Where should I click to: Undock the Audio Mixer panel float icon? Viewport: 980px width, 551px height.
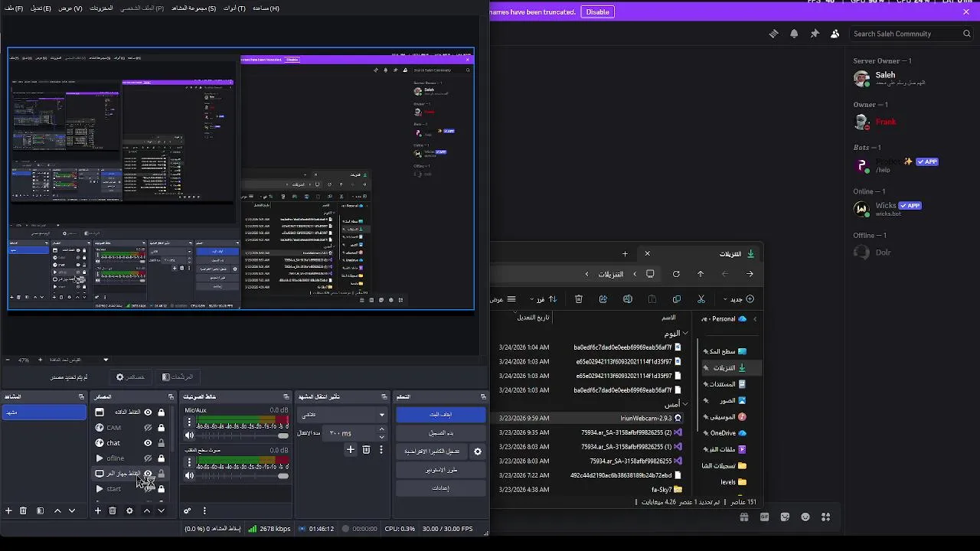coord(286,396)
